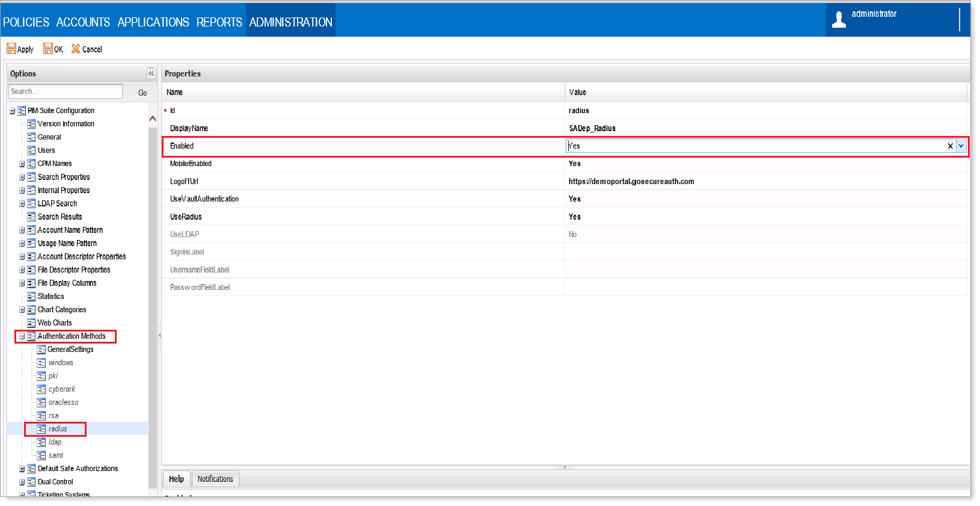Expand the Dual Control tree node
980x506 pixels.
(22, 482)
